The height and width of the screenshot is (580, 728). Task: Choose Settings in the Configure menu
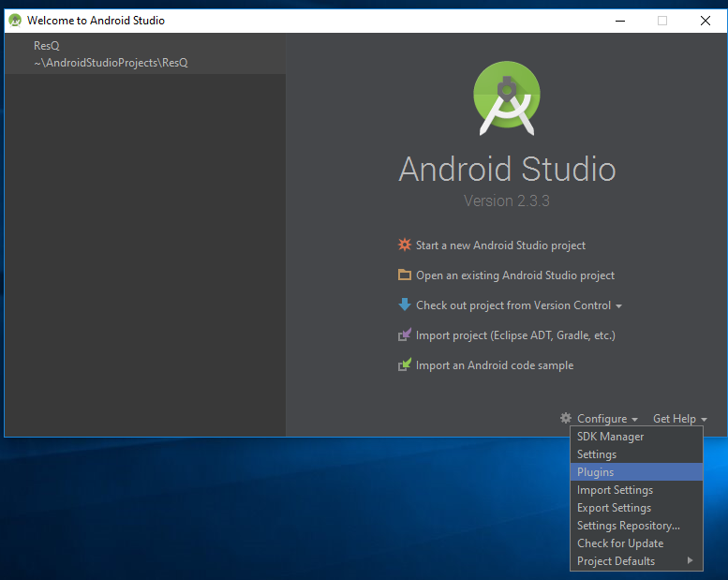click(636, 454)
